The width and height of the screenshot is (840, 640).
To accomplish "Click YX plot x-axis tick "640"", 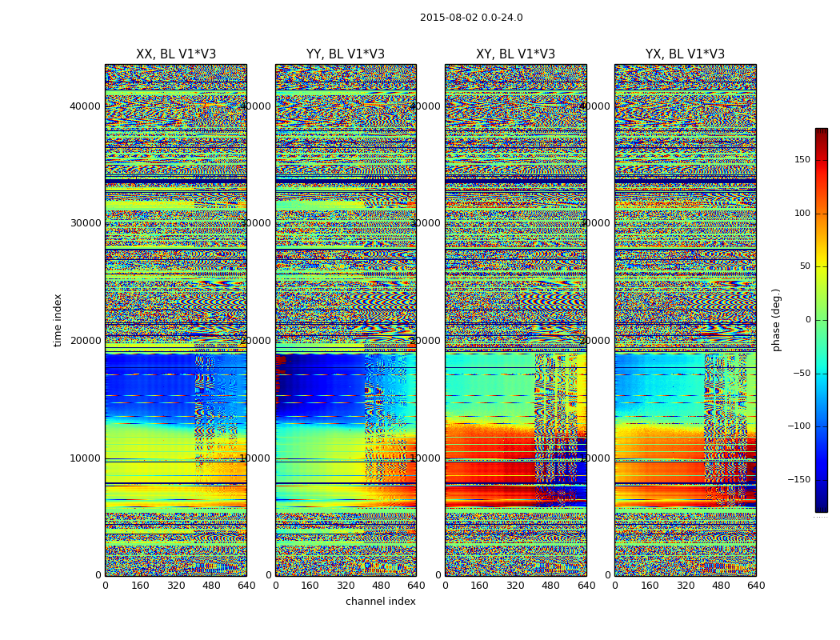I will pos(756,586).
